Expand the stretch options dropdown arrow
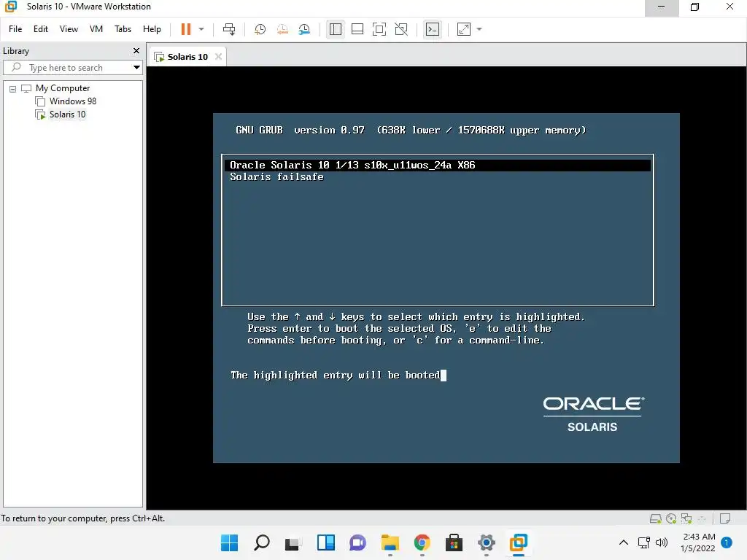The width and height of the screenshot is (747, 560). pos(479,29)
